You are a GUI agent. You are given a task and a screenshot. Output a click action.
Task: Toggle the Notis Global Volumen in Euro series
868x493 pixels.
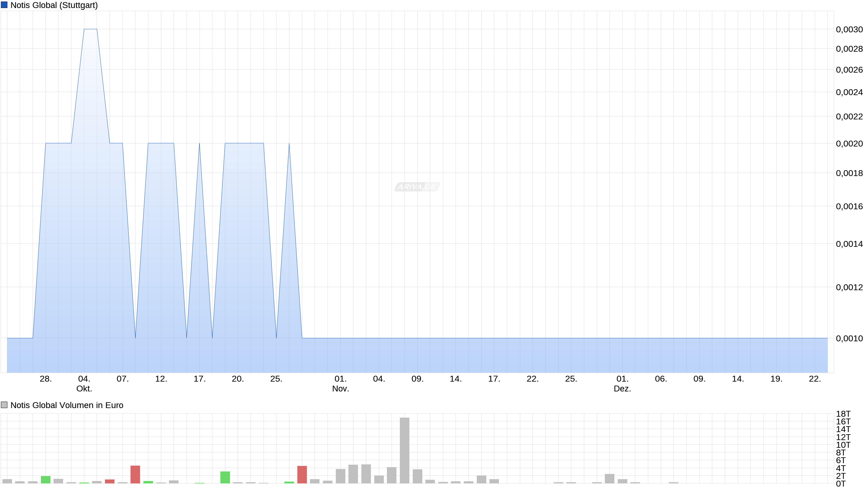[67, 405]
